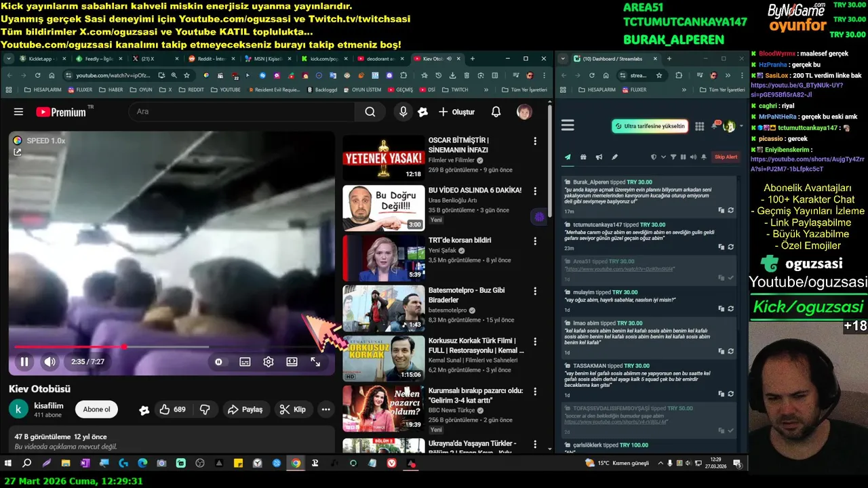Open Chrome from the Windows taskbar
868x488 pixels.
(x=296, y=464)
